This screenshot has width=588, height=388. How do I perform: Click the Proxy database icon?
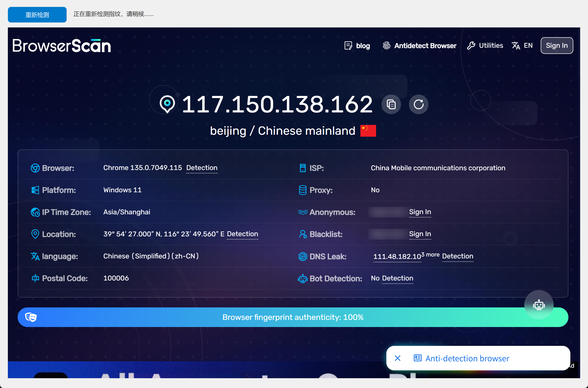click(303, 190)
